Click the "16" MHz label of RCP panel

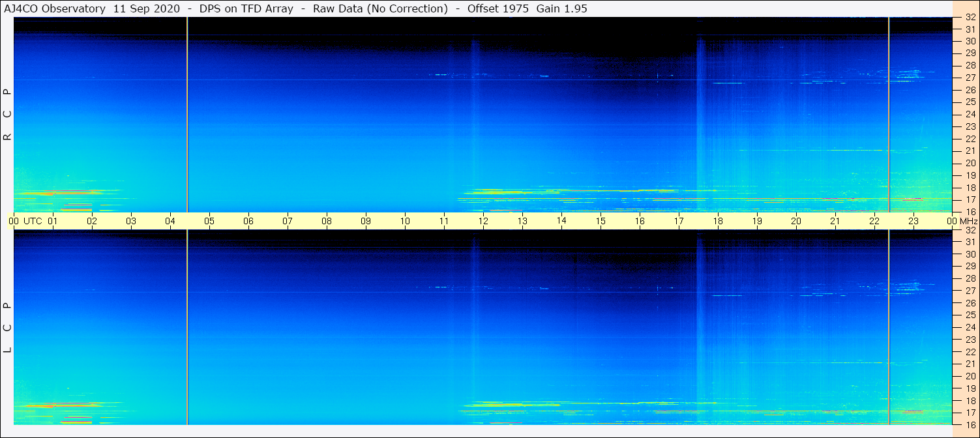(x=970, y=212)
